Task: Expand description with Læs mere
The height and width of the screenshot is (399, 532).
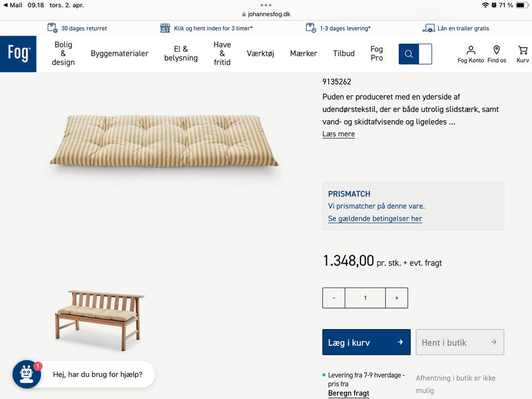Action: point(339,134)
